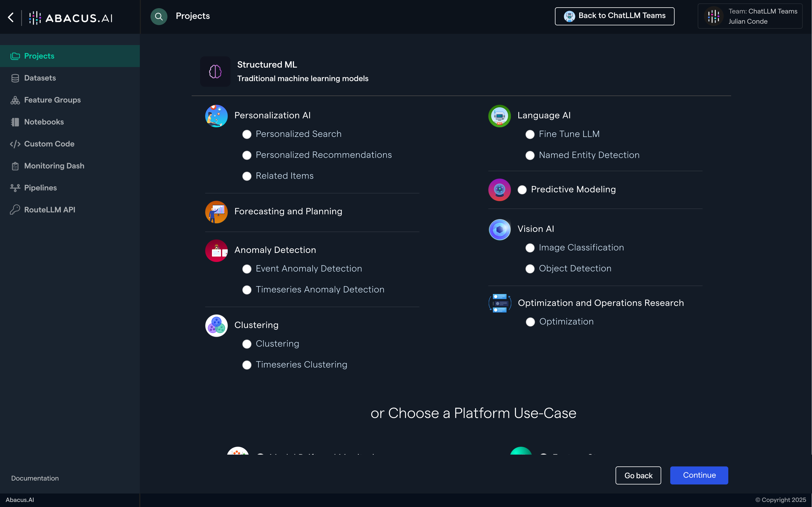This screenshot has width=812, height=507.
Task: Select Timeseries Anomaly Detection radio button
Action: (x=247, y=290)
